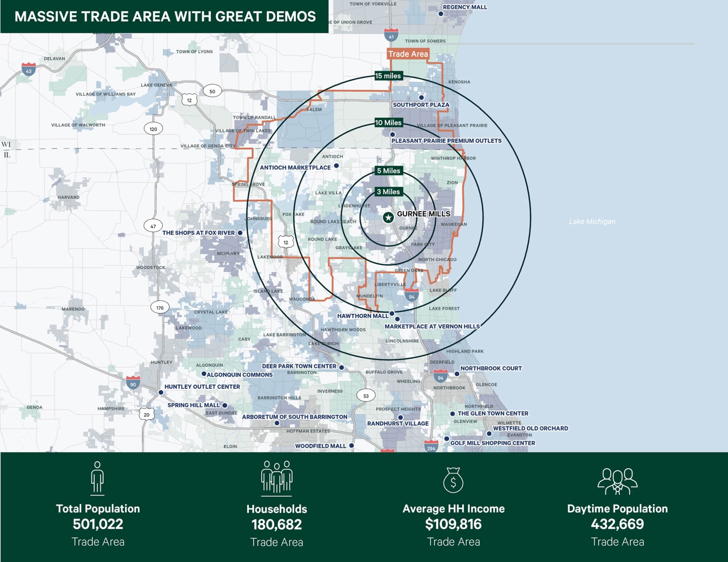Click the Regency Mall location dot
Viewport: 728px width, 562px height.
(440, 14)
